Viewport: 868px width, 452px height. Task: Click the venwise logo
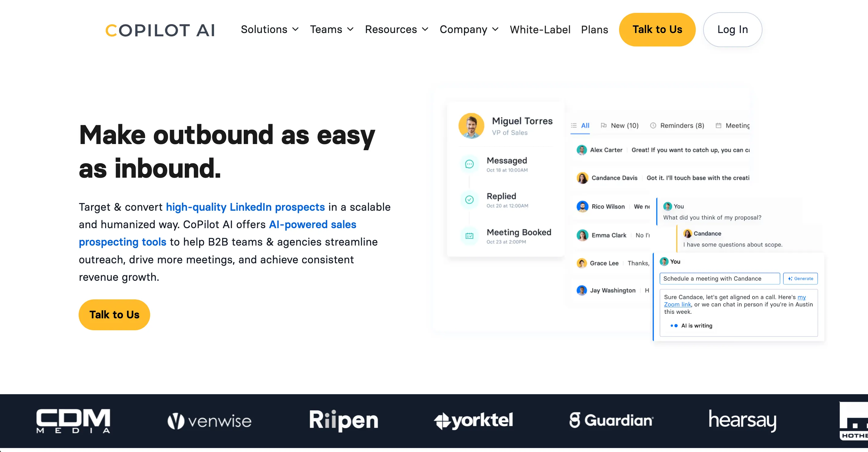coord(209,421)
